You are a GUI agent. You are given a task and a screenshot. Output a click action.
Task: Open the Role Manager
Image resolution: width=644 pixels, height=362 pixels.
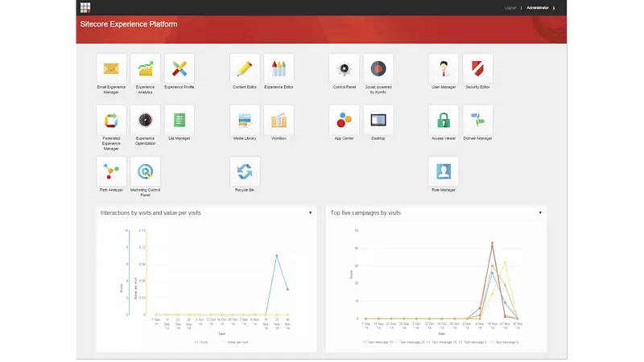pyautogui.click(x=444, y=171)
